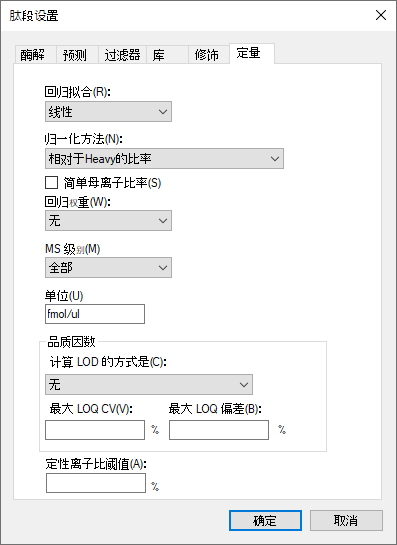Focus the 最大 LOQ 偏差 input field
Screen dimensions: 397x545
[x=219, y=430]
